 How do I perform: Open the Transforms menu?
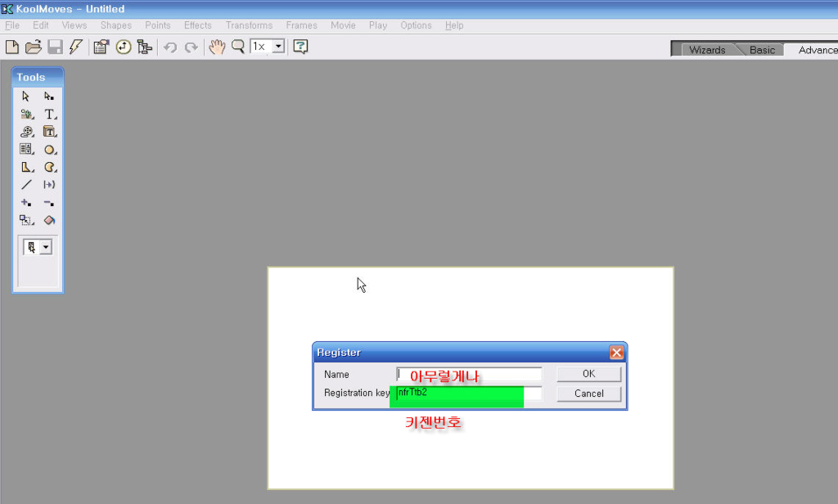pyautogui.click(x=249, y=25)
